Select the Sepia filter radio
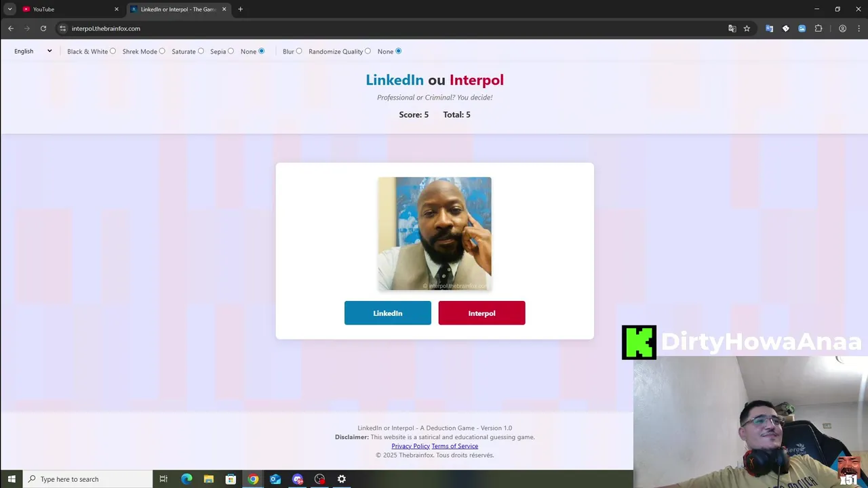Image resolution: width=868 pixels, height=488 pixels. (x=231, y=51)
